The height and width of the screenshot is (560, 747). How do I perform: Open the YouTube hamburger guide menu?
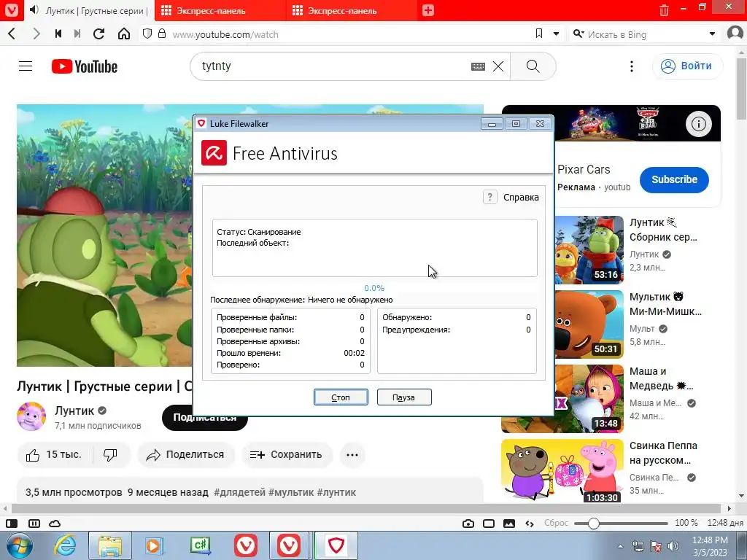pos(26,66)
